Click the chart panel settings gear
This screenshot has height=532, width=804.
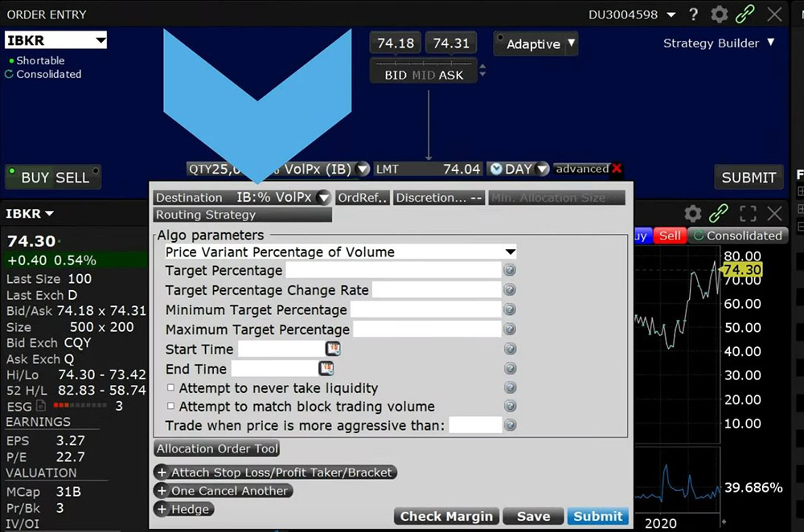(x=692, y=214)
